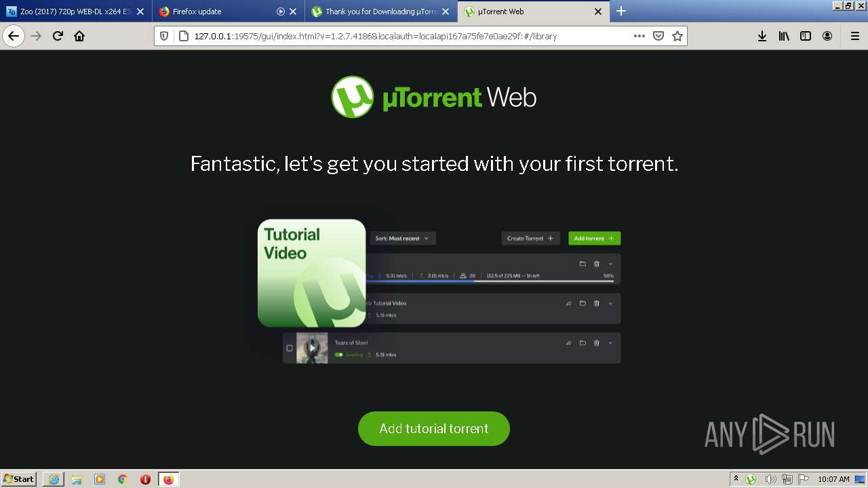Open the Tears of Steel folder icon
Image resolution: width=868 pixels, height=488 pixels.
(x=583, y=343)
